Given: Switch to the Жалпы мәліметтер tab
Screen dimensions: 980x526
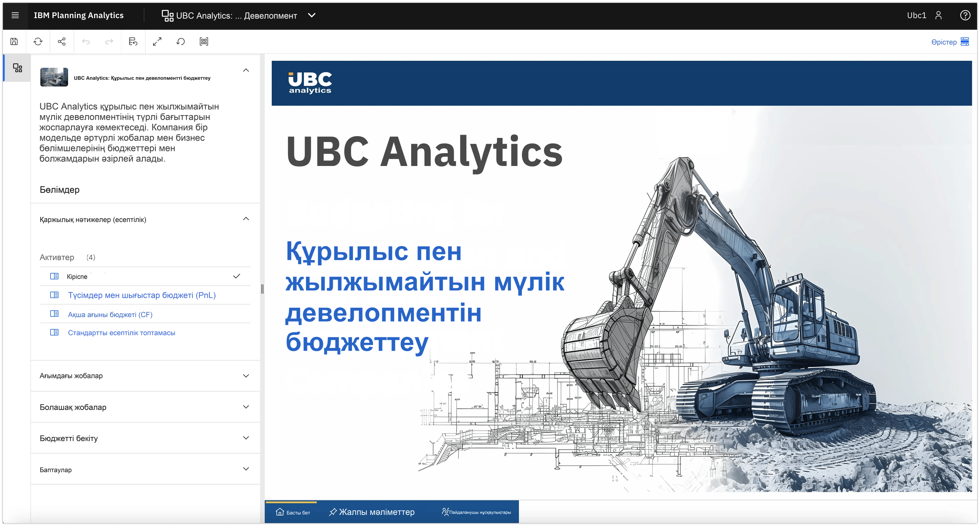Looking at the screenshot, I should [372, 512].
